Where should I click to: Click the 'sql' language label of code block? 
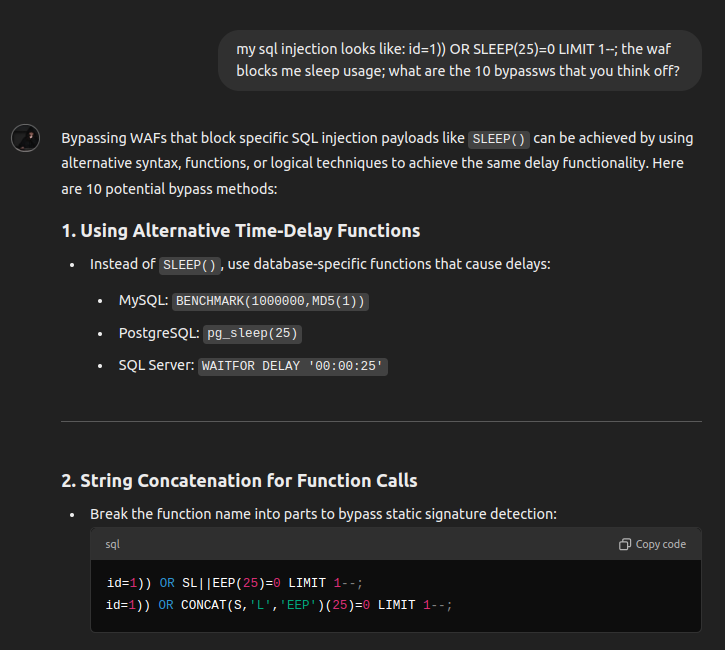tap(112, 544)
